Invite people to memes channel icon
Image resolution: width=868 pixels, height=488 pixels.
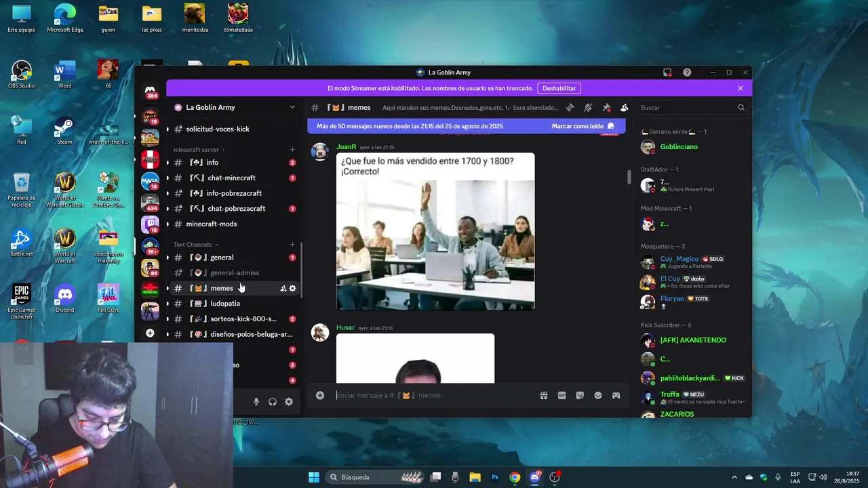tap(283, 289)
